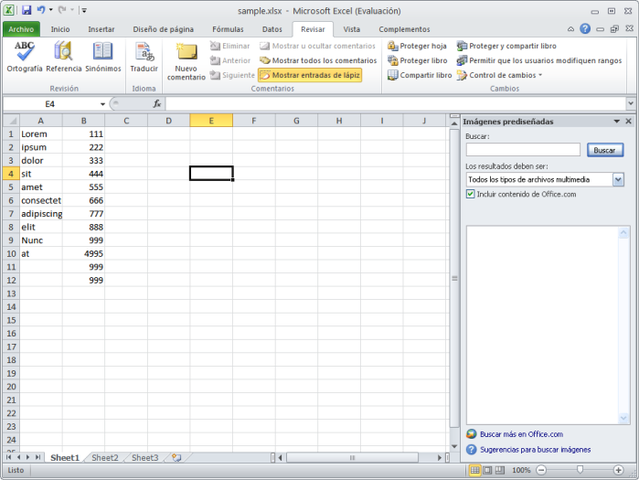Select column header E
639x480 pixels.
211,121
